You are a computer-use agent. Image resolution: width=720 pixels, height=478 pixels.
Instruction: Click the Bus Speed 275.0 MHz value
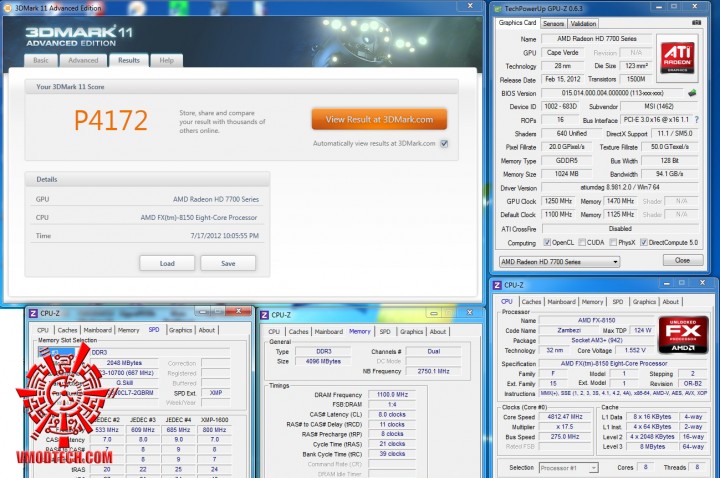[x=565, y=437]
